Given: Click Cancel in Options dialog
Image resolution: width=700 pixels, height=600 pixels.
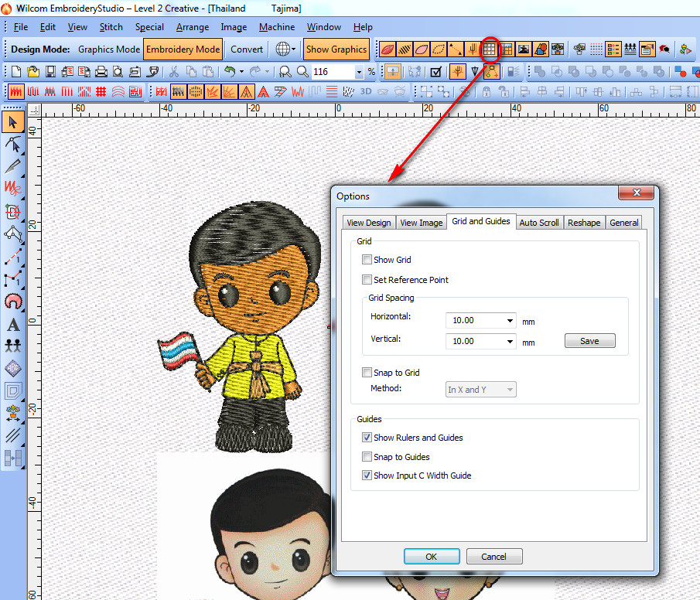Looking at the screenshot, I should pyautogui.click(x=493, y=557).
